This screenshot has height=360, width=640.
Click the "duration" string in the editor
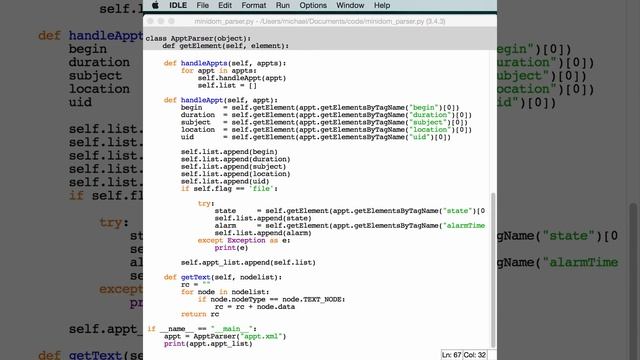pos(430,115)
